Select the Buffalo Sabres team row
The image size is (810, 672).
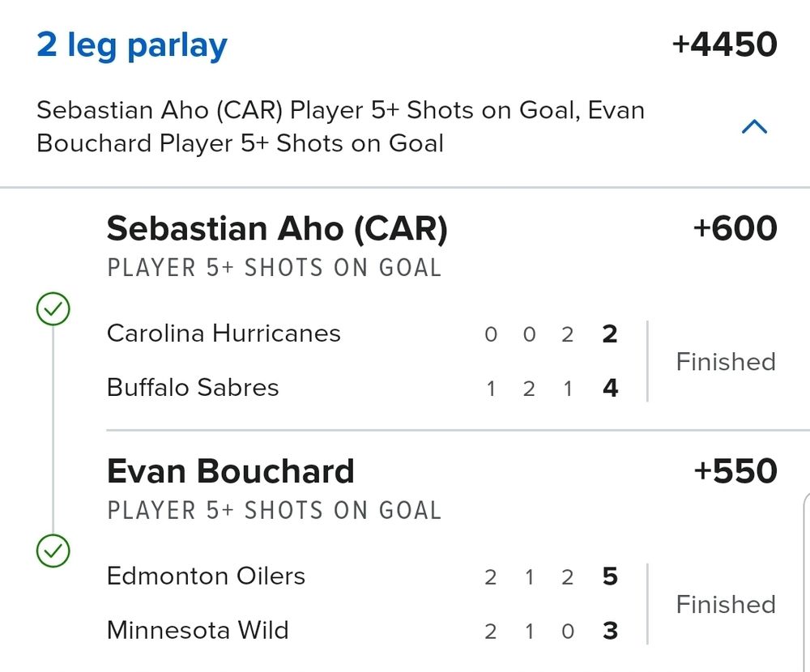(193, 388)
